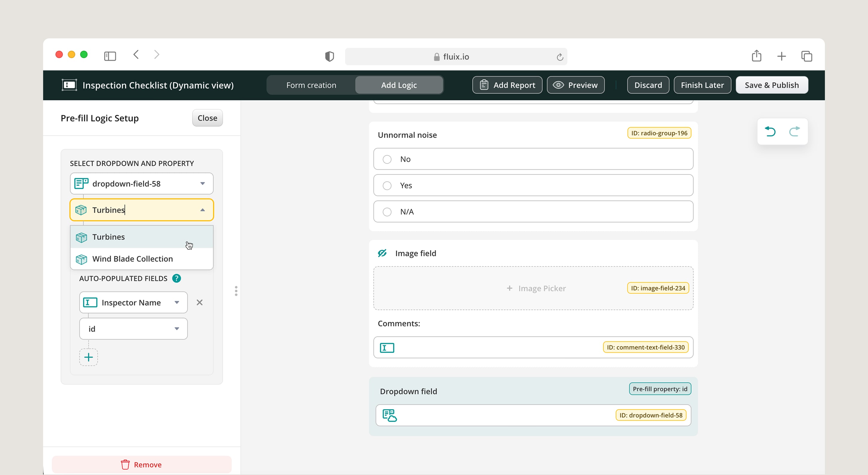868x475 pixels.
Task: Discard the form changes
Action: coord(648,85)
